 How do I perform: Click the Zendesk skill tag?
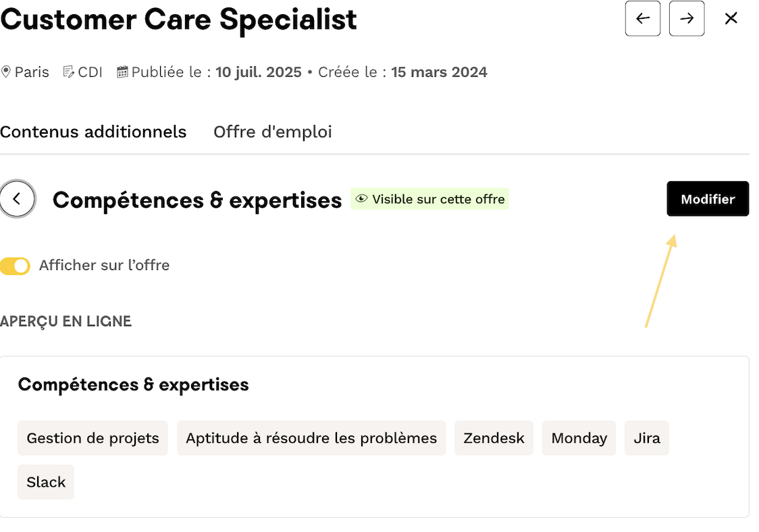(494, 438)
